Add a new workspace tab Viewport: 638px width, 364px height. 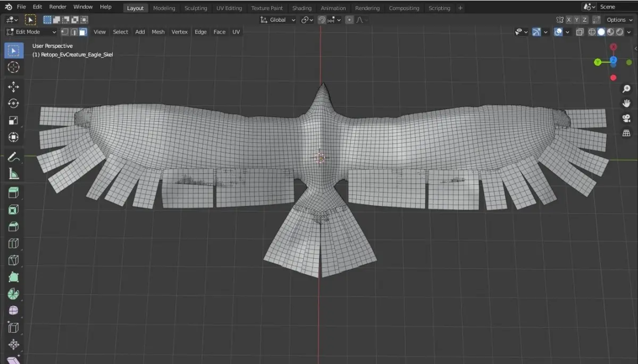[x=460, y=8]
